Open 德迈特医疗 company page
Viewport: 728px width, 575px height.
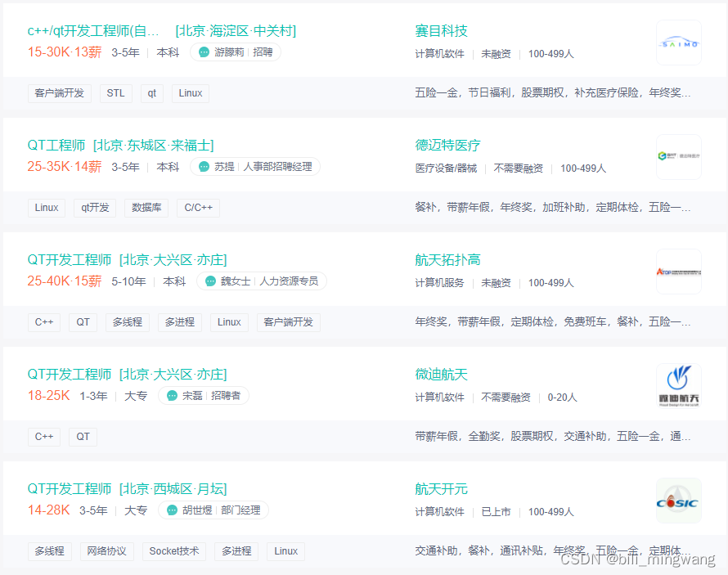447,146
